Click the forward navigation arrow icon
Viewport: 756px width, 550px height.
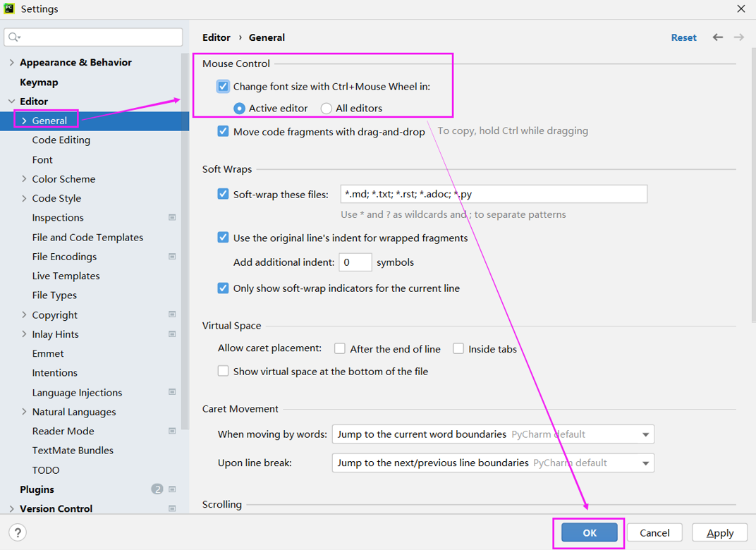pos(738,37)
